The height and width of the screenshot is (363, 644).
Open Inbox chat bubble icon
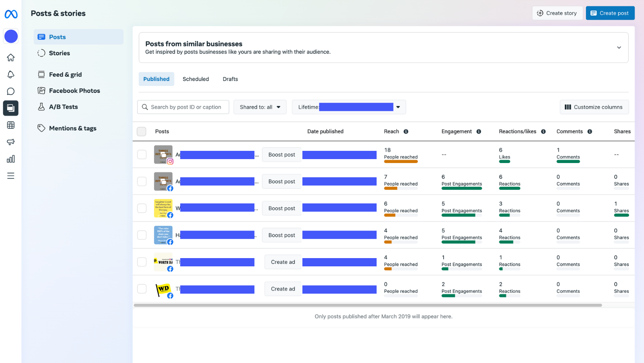11,91
